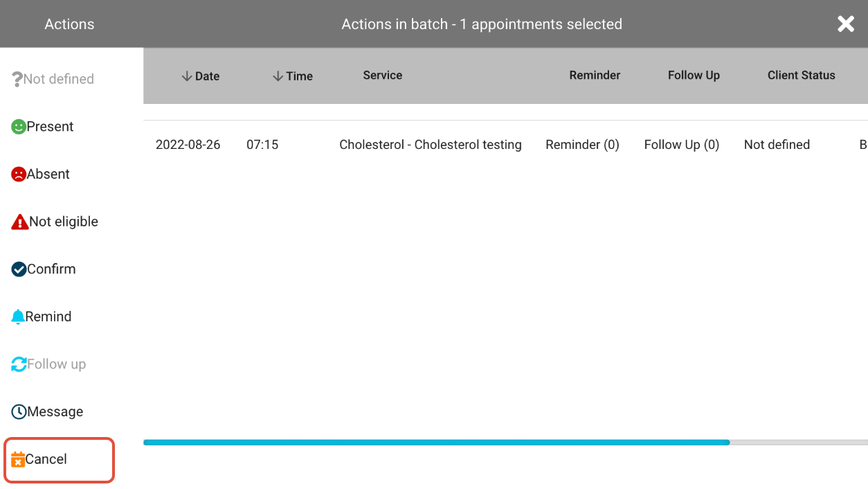The width and height of the screenshot is (868, 489).
Task: Click the Follow up refresh arrows icon
Action: 19,364
